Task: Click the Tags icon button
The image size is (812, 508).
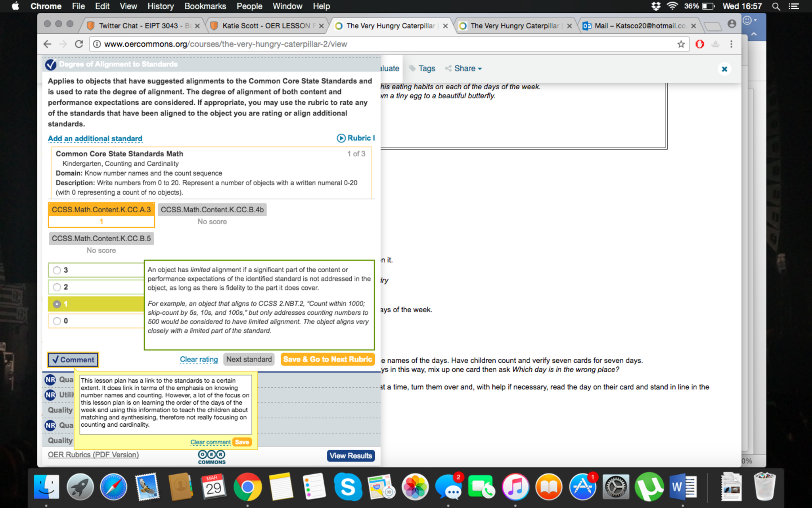Action: point(422,68)
